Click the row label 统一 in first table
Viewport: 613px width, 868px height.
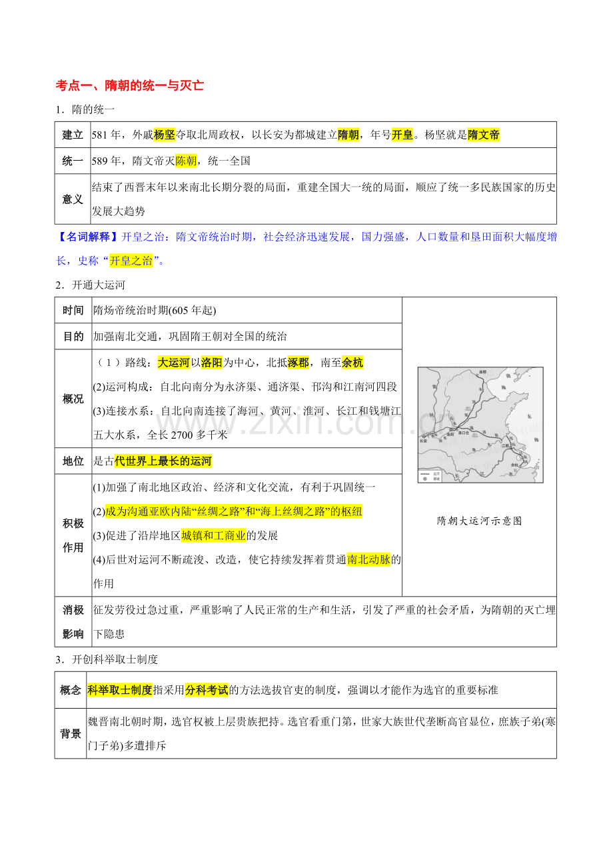point(73,161)
